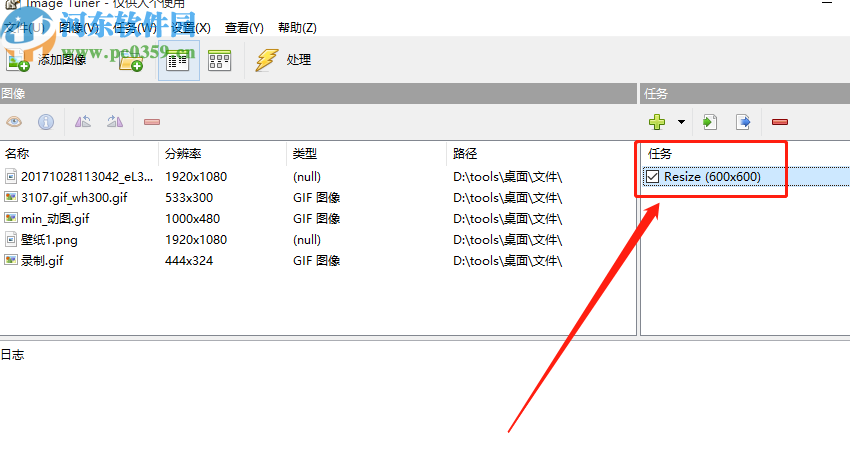Rotate image left icon
850x465 pixels.
click(82, 122)
